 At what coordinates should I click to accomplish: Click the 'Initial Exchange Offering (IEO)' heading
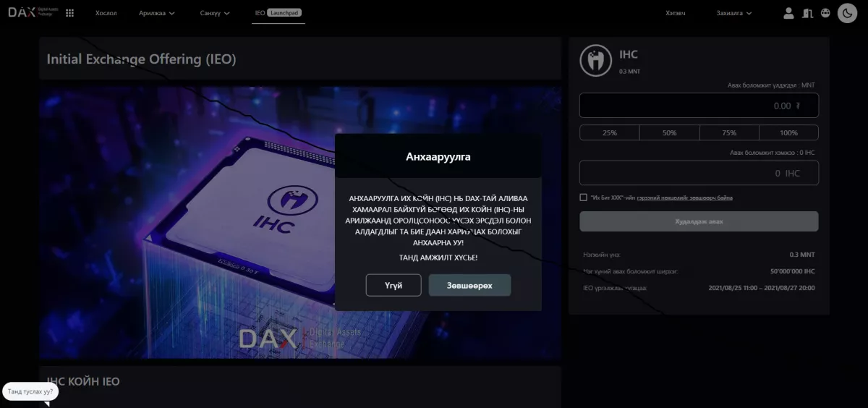tap(141, 59)
